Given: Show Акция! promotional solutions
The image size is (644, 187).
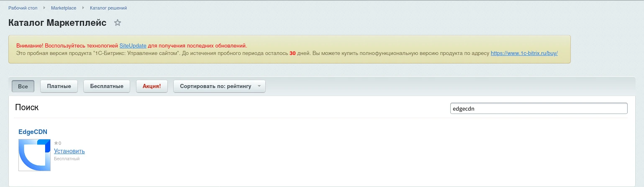Looking at the screenshot, I should pyautogui.click(x=151, y=86).
